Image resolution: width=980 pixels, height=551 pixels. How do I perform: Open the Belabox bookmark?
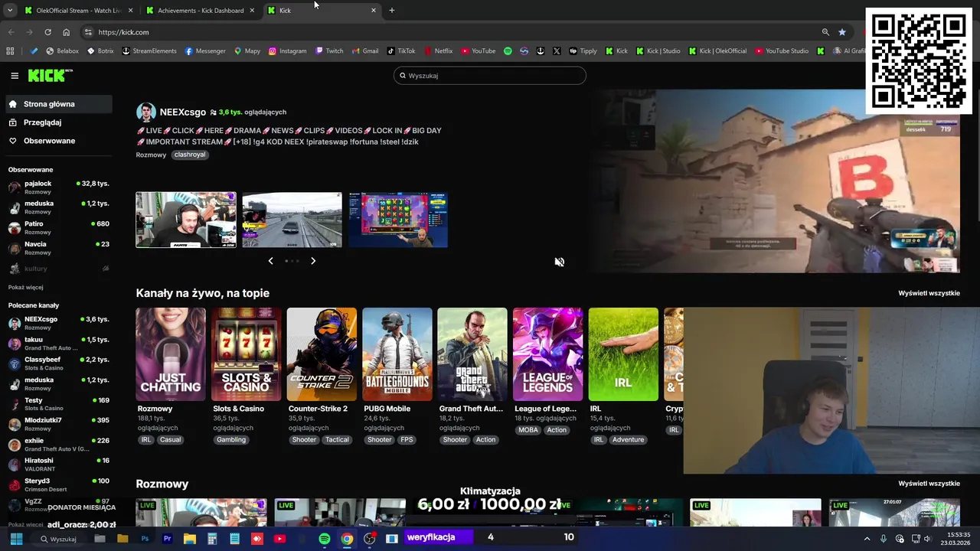coord(62,51)
